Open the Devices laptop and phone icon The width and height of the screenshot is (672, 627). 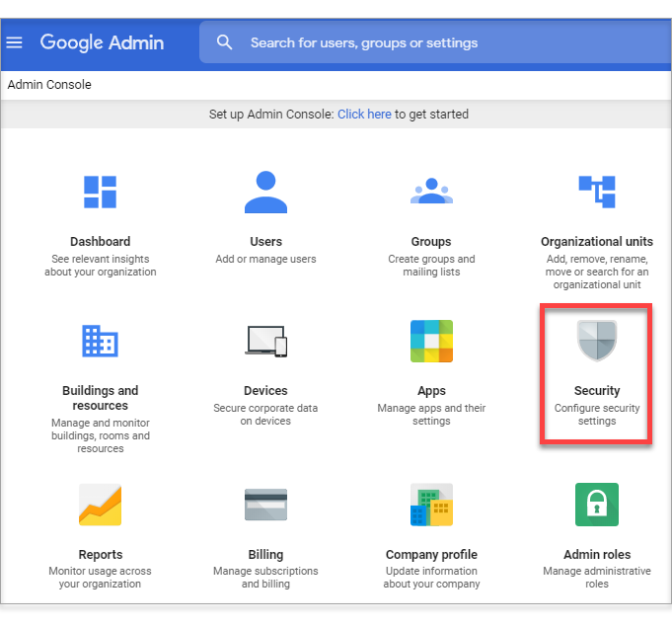pyautogui.click(x=265, y=342)
